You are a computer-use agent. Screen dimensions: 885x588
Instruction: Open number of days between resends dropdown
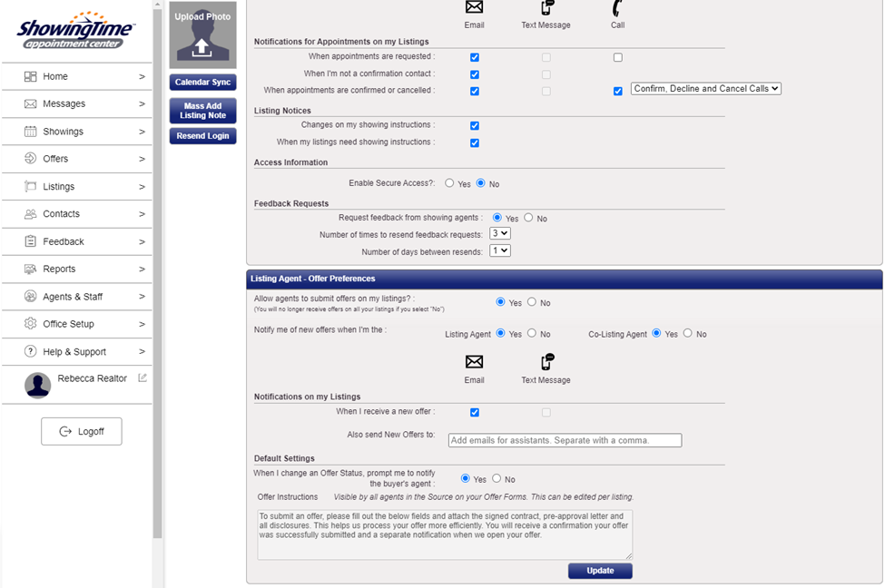[500, 250]
